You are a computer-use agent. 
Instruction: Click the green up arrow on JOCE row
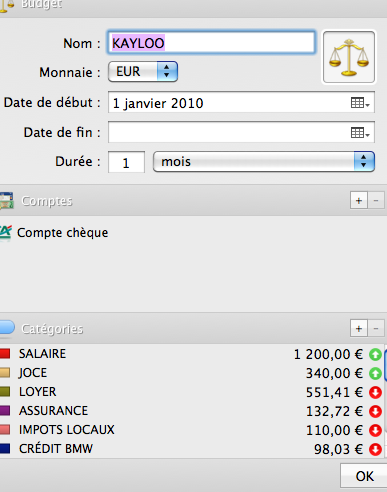click(375, 373)
